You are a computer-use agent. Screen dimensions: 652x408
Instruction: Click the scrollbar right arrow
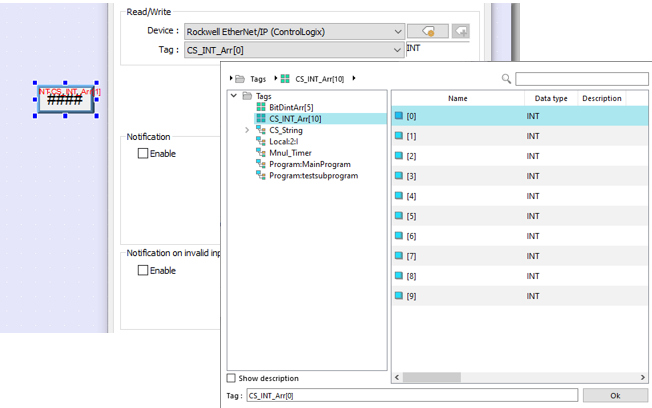point(643,377)
